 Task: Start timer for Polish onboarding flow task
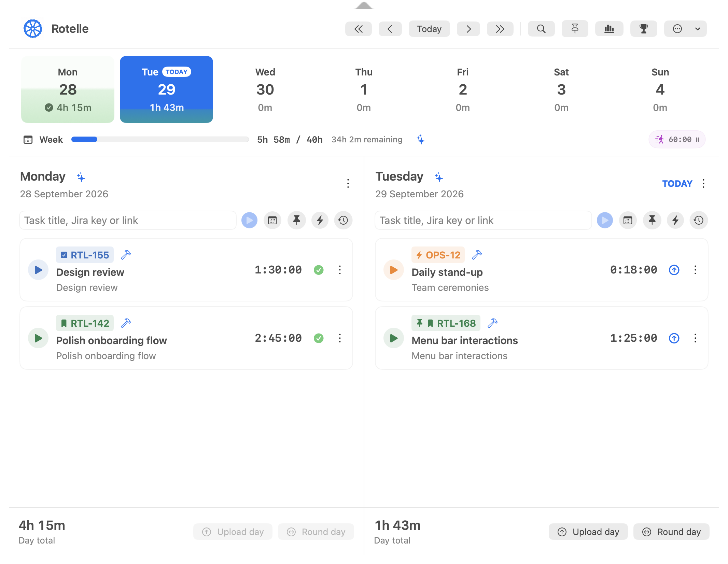(x=38, y=338)
